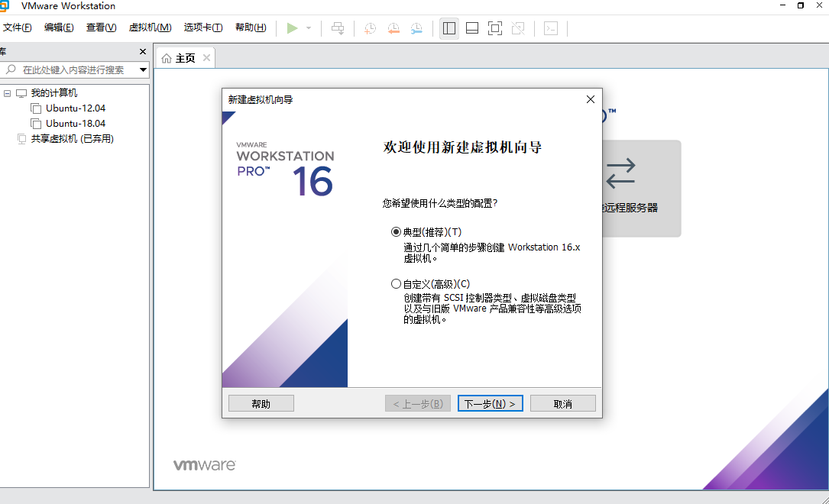Select the 典型(推荐)(T) radio button
The image size is (829, 504).
coord(396,232)
